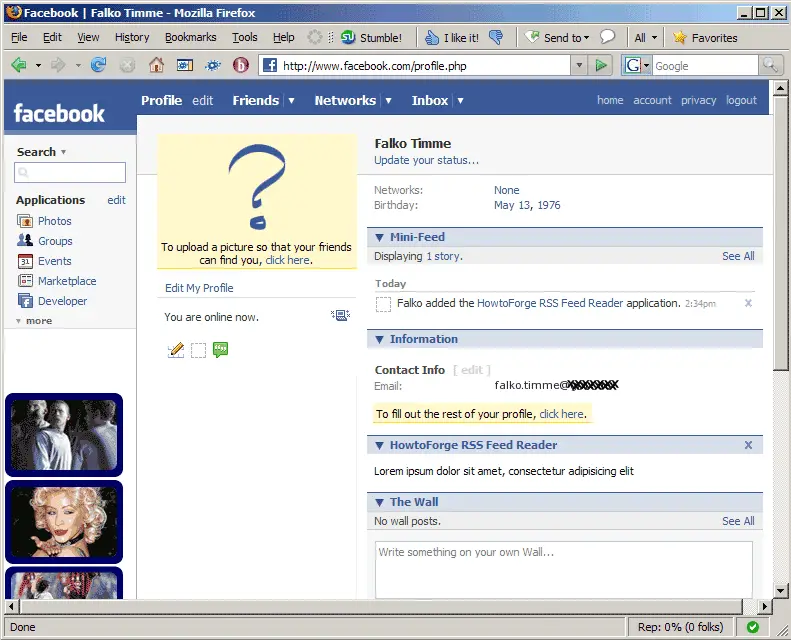Open HowtoForge RSS Feed Reader link in story
The image size is (791, 640).
[550, 303]
